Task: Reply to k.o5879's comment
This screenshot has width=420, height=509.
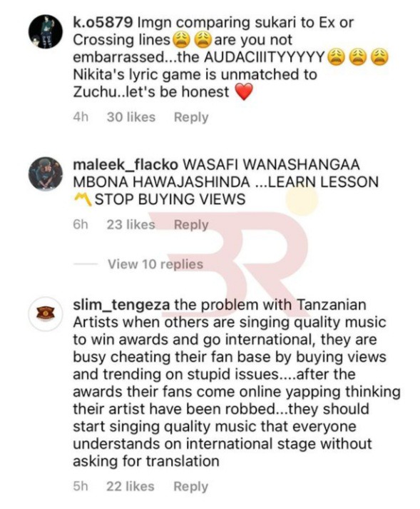Action: tap(191, 117)
